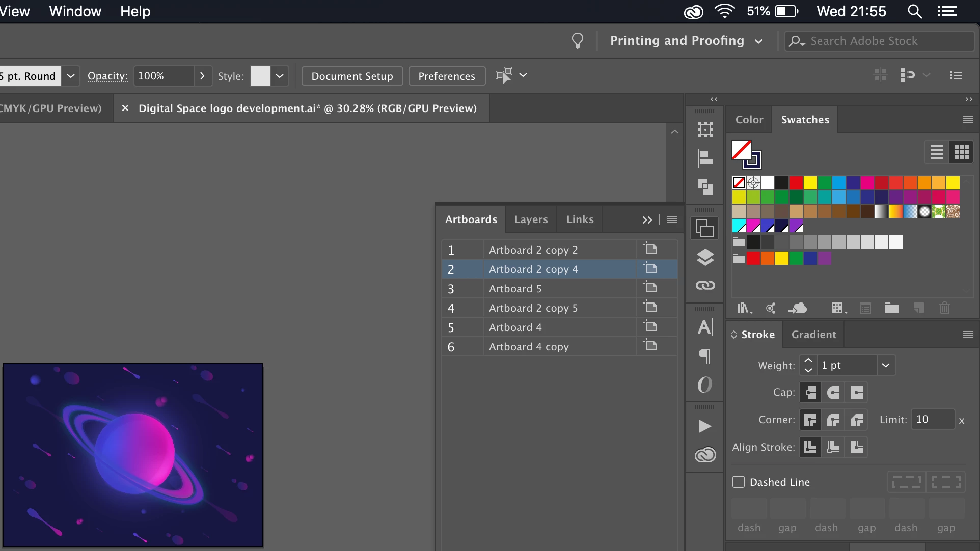Enable the Dashed Line checkbox
Viewport: 980px width, 551px height.
click(739, 482)
